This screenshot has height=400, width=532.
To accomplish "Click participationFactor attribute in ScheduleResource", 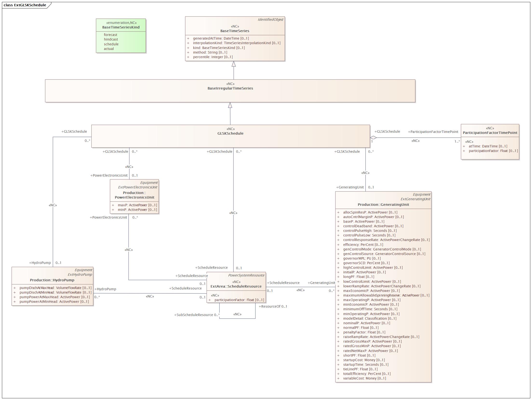I will tap(239, 300).
